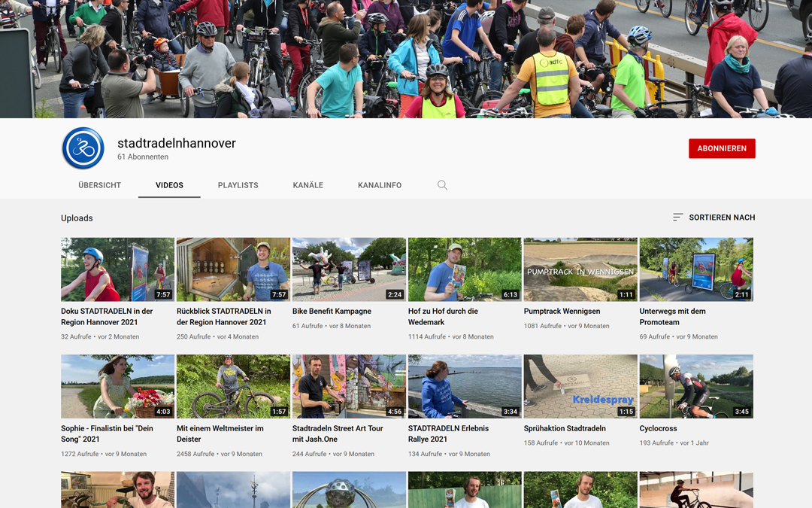Click title Hof zu Hof durch die Wedemark

pyautogui.click(x=443, y=316)
